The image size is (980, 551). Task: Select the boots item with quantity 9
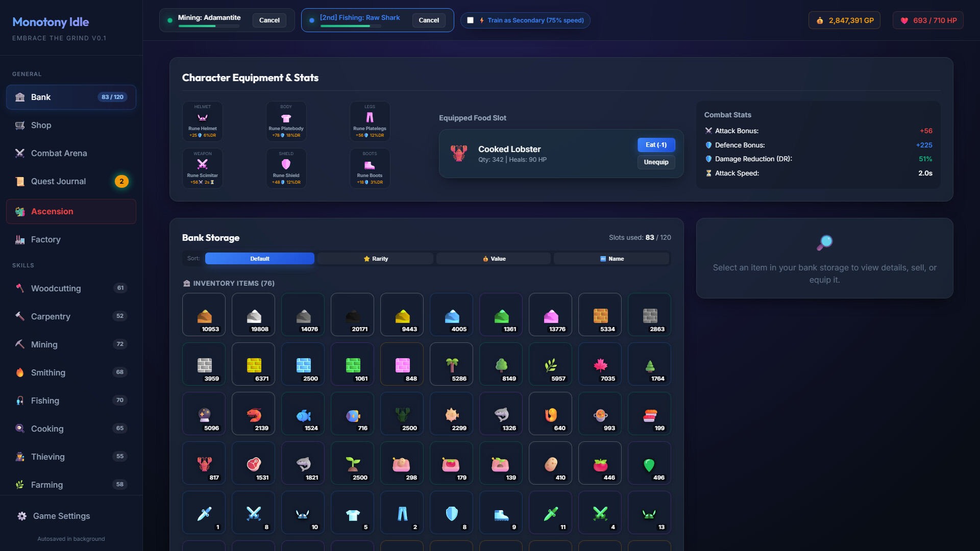click(501, 513)
